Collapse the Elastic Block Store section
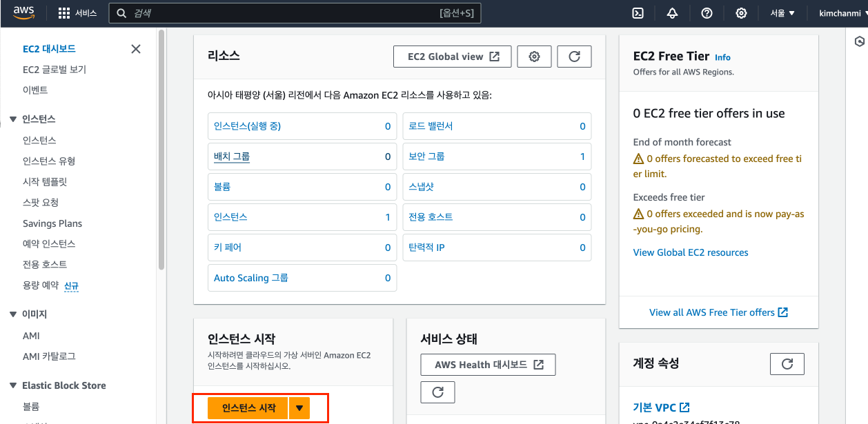The height and width of the screenshot is (424, 868). 13,385
